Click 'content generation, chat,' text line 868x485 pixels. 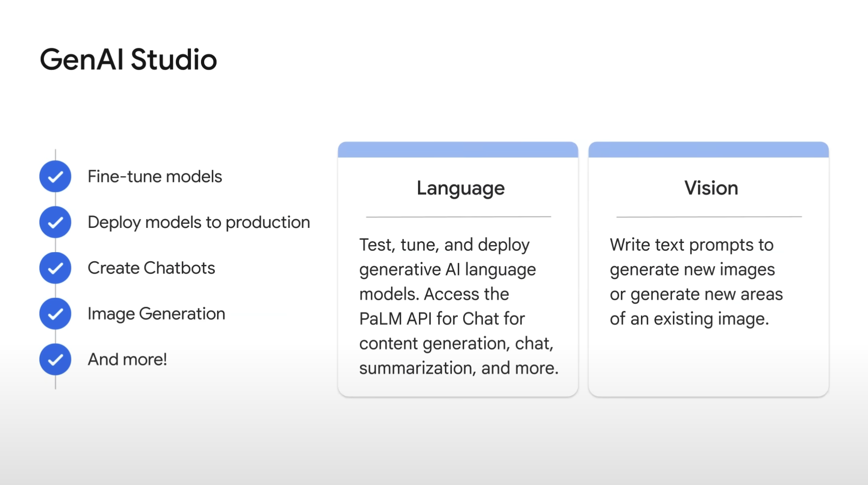tap(456, 344)
